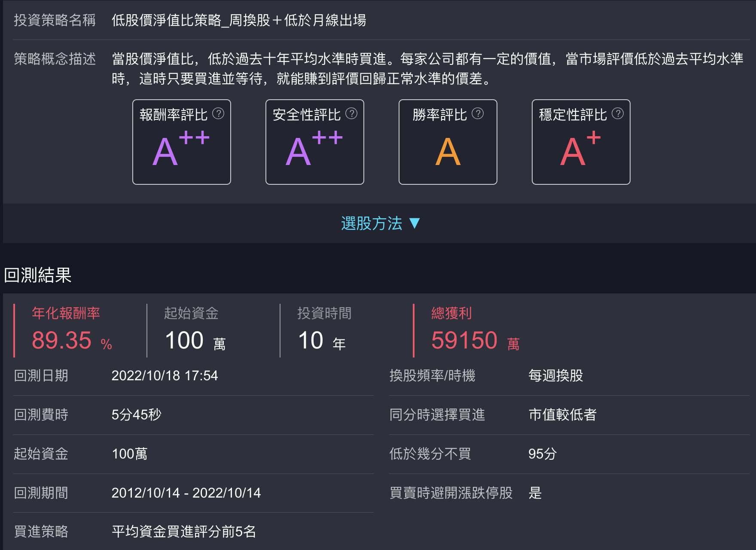Screen dimensions: 756x550
Task: Click the 回測期間 date range value
Action: pyautogui.click(x=186, y=493)
